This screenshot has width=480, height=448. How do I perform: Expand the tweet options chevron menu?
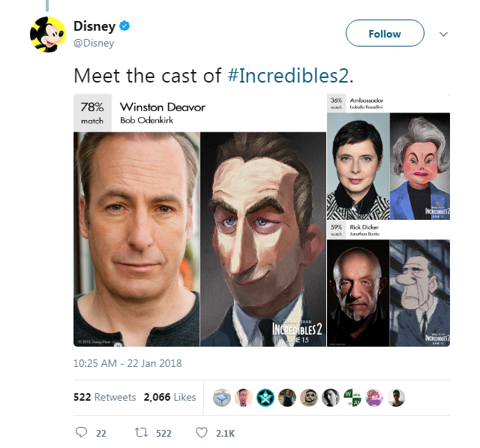click(x=443, y=34)
